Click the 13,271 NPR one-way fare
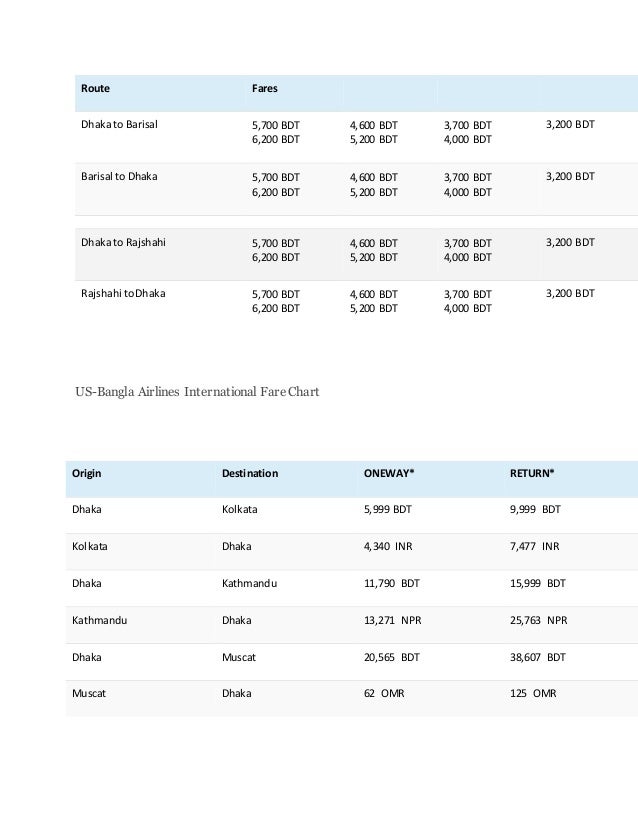Viewport: 638px width, 826px height. click(392, 620)
